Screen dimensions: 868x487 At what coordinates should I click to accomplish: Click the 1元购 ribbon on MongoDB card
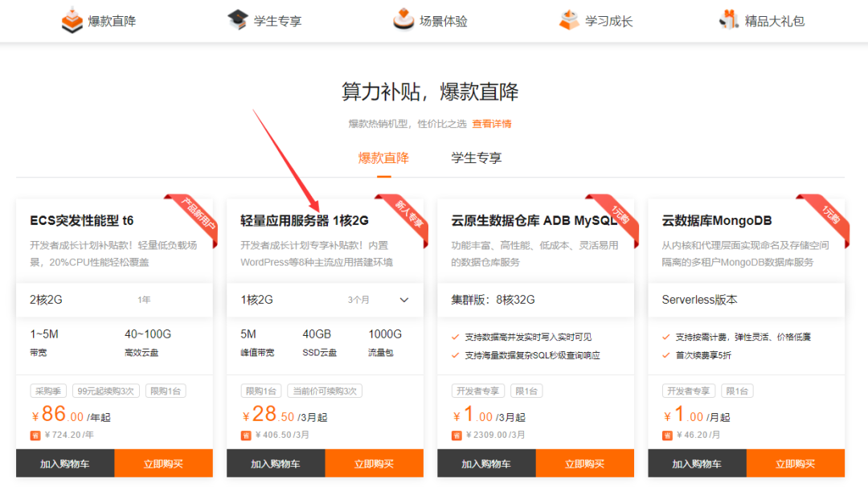click(x=830, y=214)
